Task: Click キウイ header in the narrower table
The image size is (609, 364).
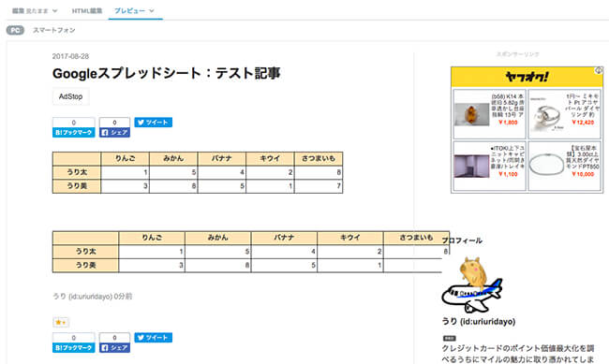Action: (x=271, y=159)
